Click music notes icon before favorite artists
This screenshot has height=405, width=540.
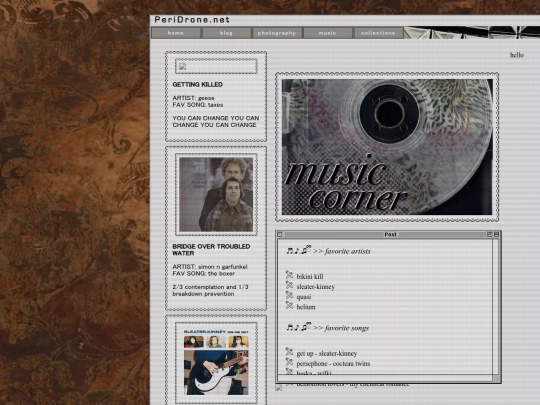pyautogui.click(x=299, y=250)
